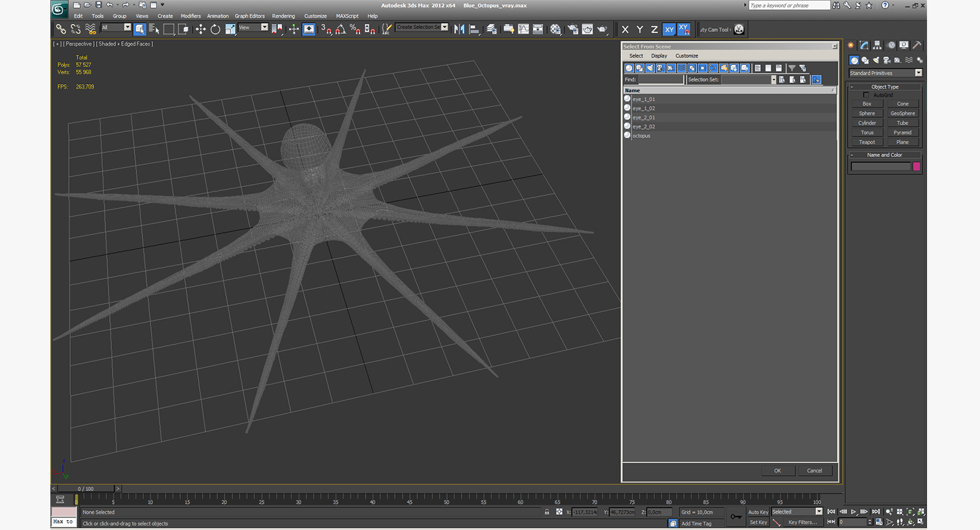The width and height of the screenshot is (980, 530).
Task: Click the Find input field
Action: (660, 79)
